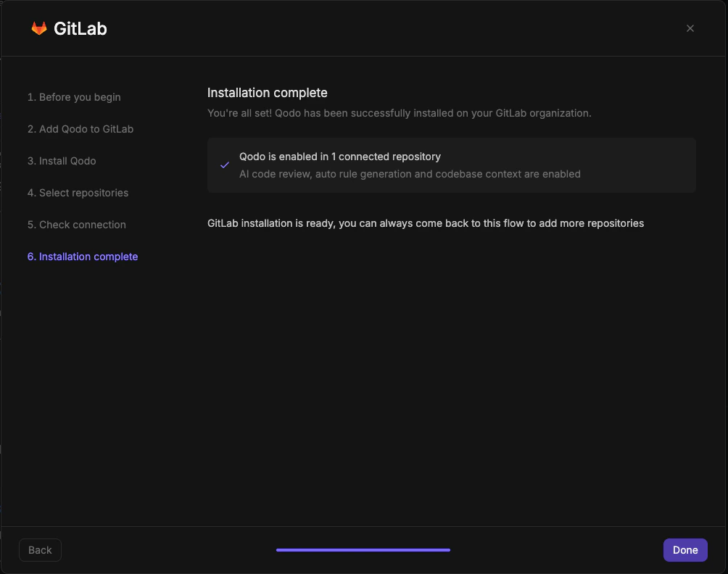Jump to step 4. Select repositories
Screen dimensions: 728x574
click(78, 193)
